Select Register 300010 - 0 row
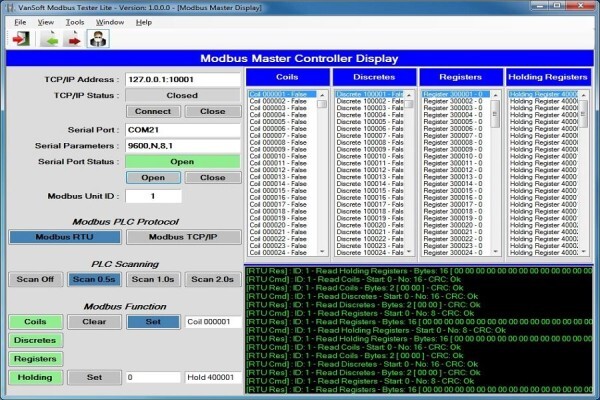 point(456,156)
